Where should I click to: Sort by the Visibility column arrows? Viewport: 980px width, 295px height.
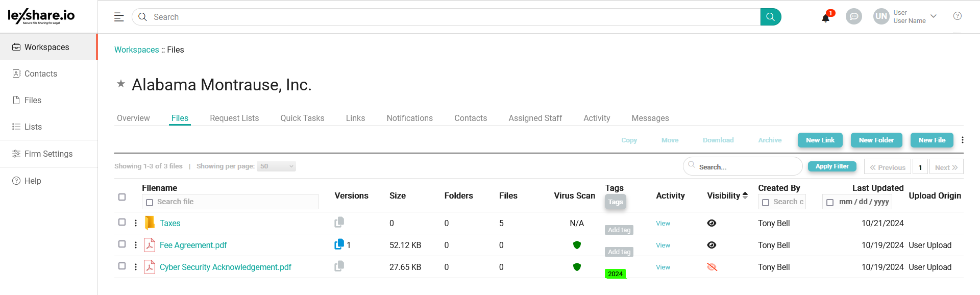coord(745,195)
